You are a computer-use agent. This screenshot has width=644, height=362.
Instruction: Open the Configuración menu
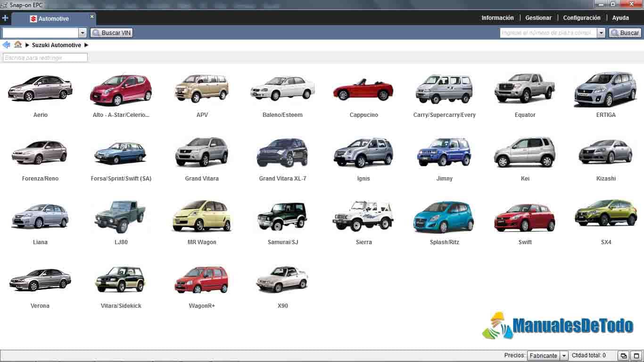[x=582, y=18]
